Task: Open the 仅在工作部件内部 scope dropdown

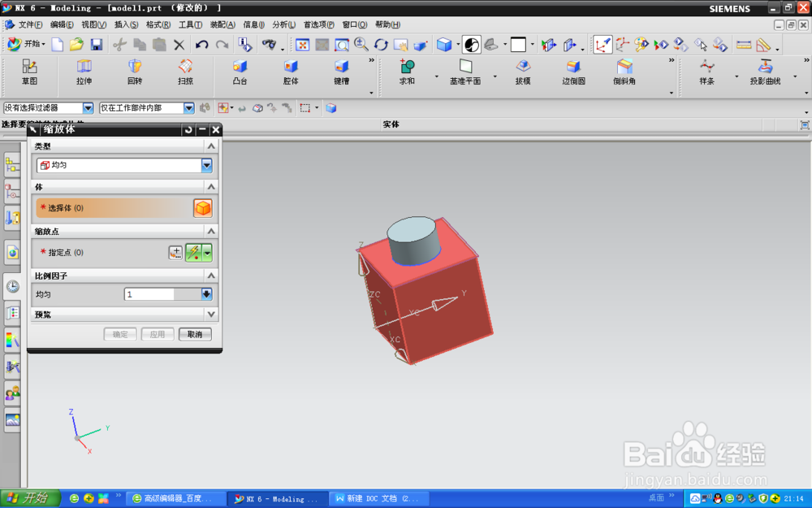Action: click(189, 108)
